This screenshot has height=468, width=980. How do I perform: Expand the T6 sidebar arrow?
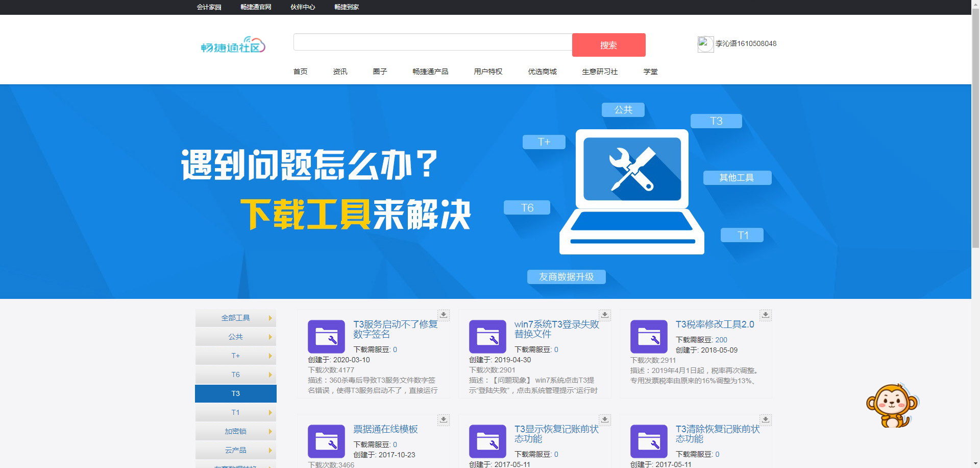(x=270, y=375)
